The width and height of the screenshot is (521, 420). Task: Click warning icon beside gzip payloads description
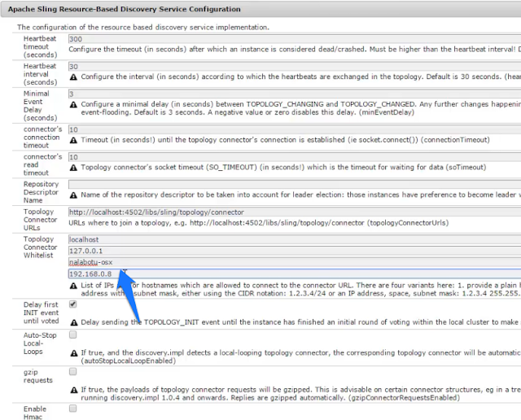pyautogui.click(x=74, y=390)
